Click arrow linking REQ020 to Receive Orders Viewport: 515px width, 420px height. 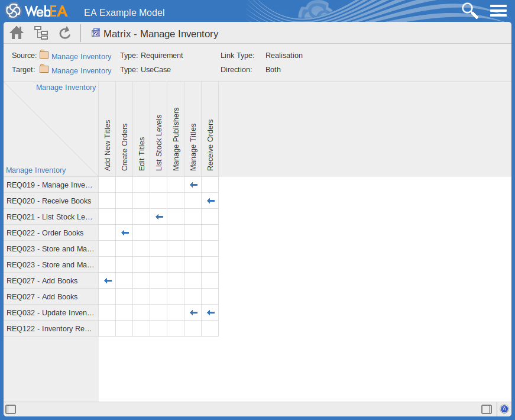coord(210,201)
